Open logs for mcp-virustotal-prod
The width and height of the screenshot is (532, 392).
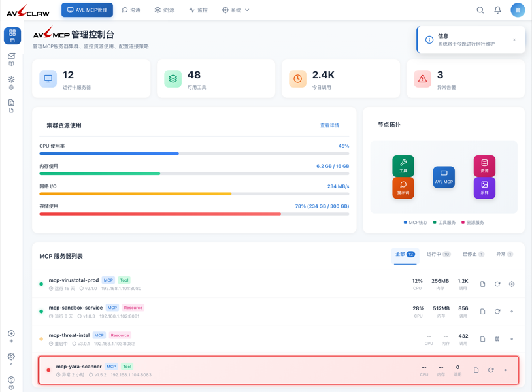click(x=482, y=284)
